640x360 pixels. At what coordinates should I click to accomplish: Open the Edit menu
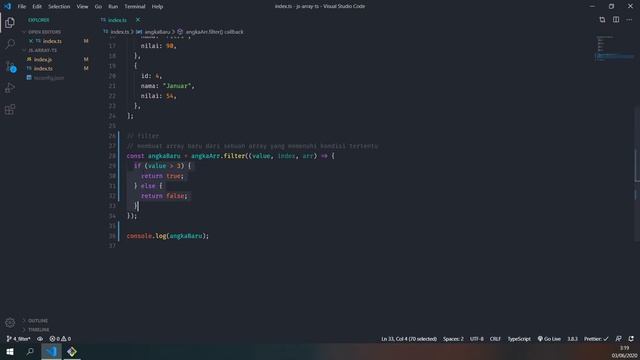[x=37, y=7]
